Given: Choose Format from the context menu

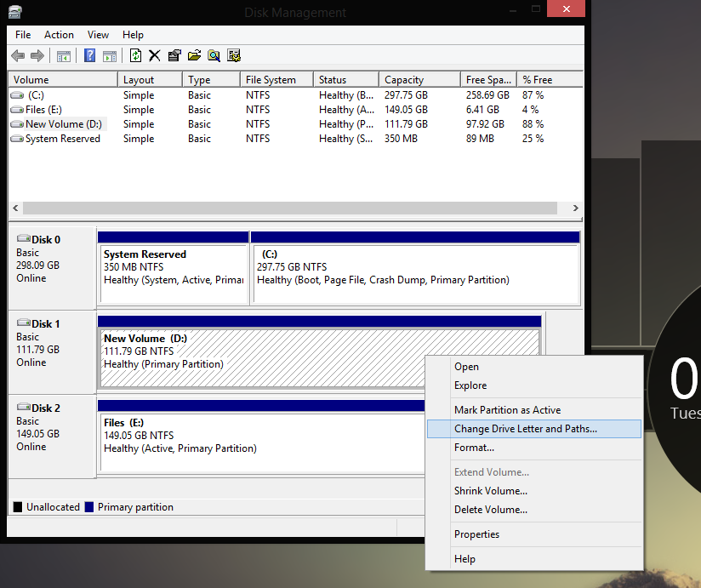Looking at the screenshot, I should [x=534, y=448].
